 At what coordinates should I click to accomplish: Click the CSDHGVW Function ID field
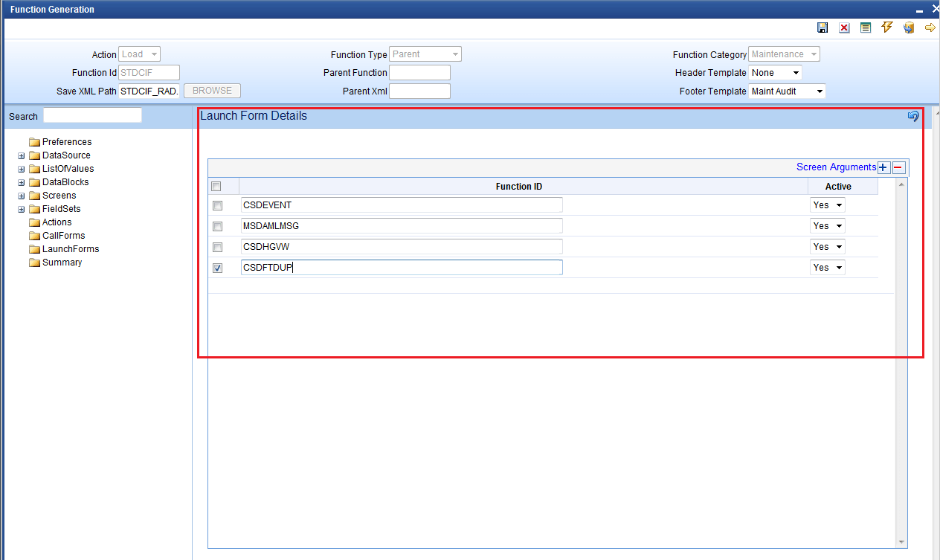click(x=402, y=247)
